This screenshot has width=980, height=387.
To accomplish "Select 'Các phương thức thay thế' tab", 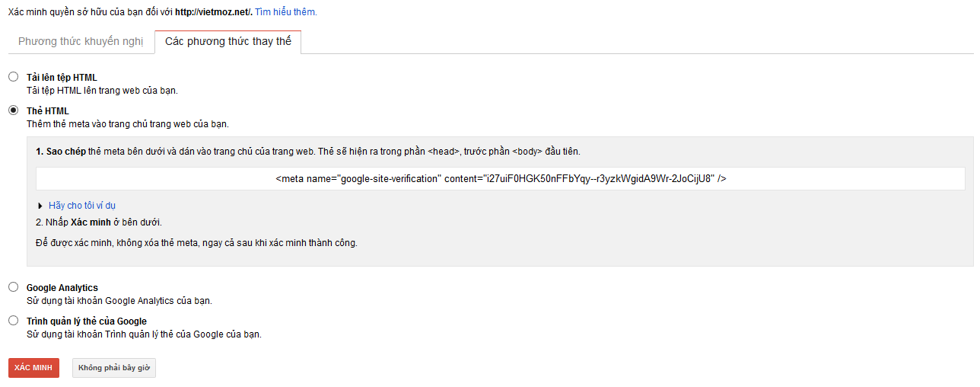I will [228, 42].
